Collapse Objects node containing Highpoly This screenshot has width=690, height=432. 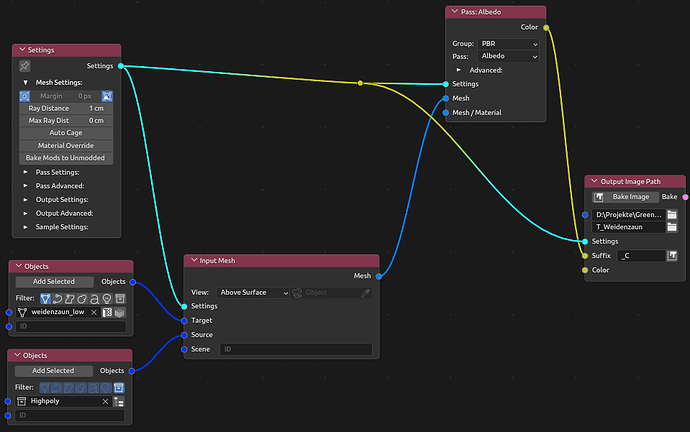tap(17, 355)
